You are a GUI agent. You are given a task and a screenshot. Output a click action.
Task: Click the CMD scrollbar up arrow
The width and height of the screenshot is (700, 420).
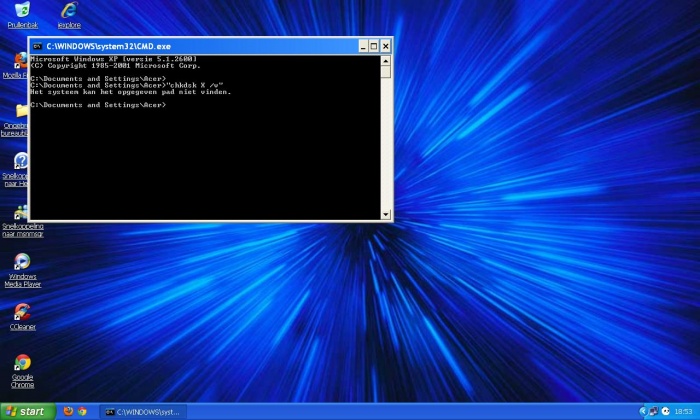pos(386,61)
